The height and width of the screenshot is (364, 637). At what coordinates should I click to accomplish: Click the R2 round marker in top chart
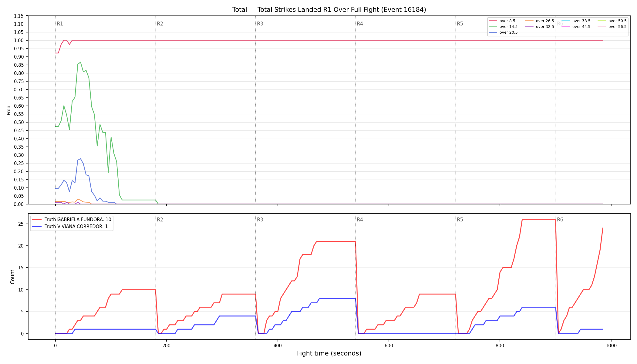(x=160, y=24)
